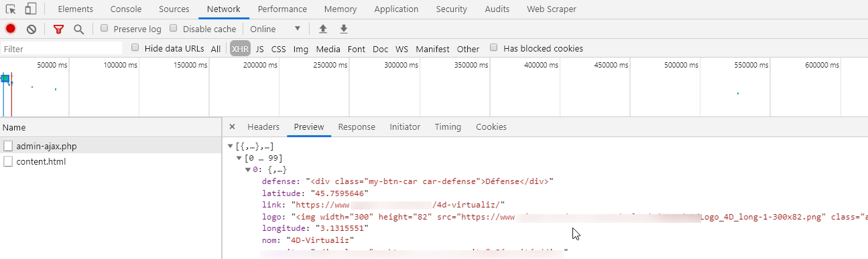Import HAR file with upload arrow
Image resolution: width=868 pixels, height=259 pixels.
coord(323,29)
